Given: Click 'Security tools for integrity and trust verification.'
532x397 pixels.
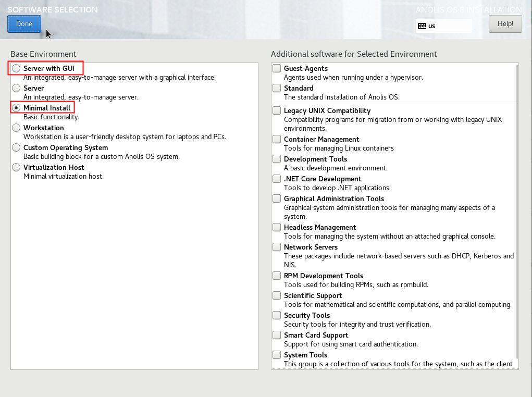Looking at the screenshot, I should pos(357,325).
